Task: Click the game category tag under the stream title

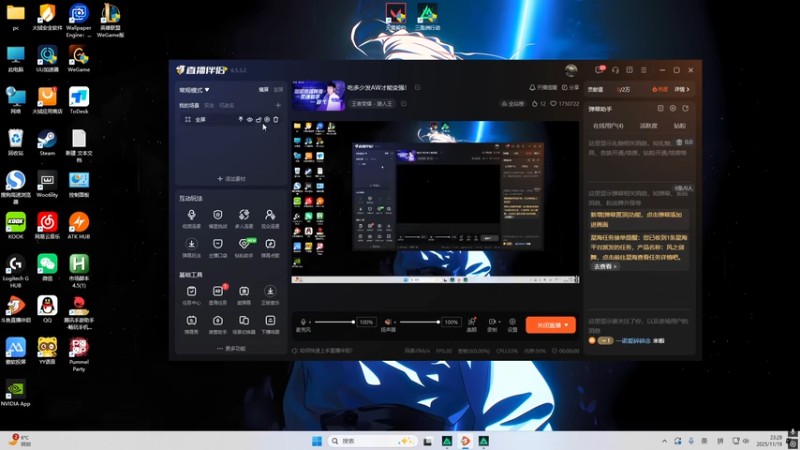Action: [x=372, y=104]
